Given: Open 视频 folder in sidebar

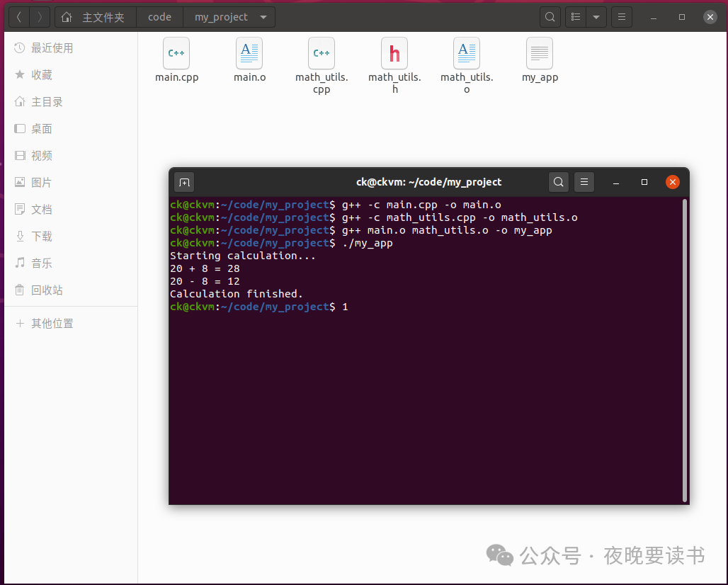Looking at the screenshot, I should coord(71,156).
